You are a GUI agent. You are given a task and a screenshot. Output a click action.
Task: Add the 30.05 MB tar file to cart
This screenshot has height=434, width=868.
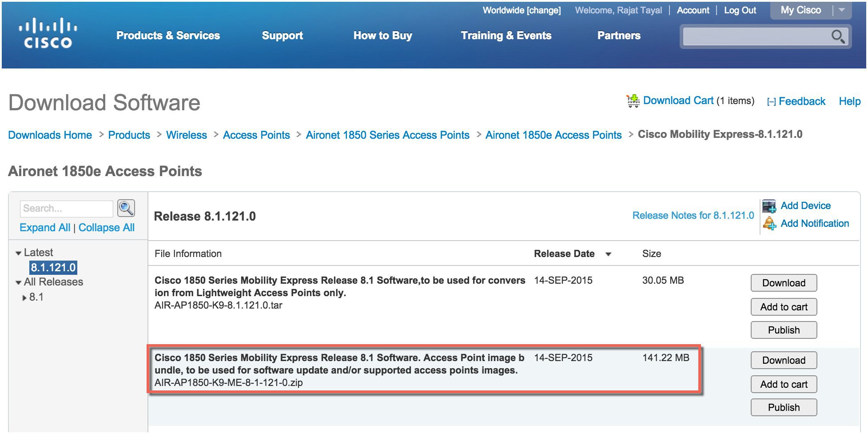tap(784, 307)
